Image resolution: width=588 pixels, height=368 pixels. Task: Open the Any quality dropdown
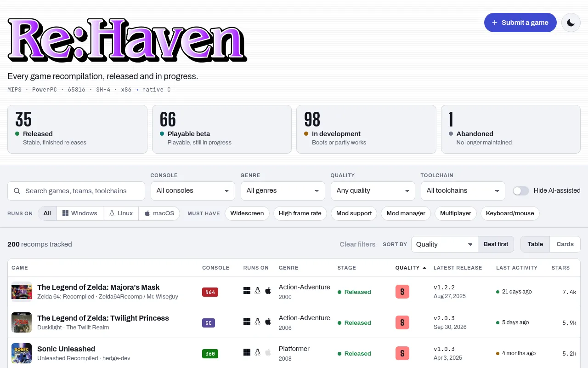pos(373,191)
